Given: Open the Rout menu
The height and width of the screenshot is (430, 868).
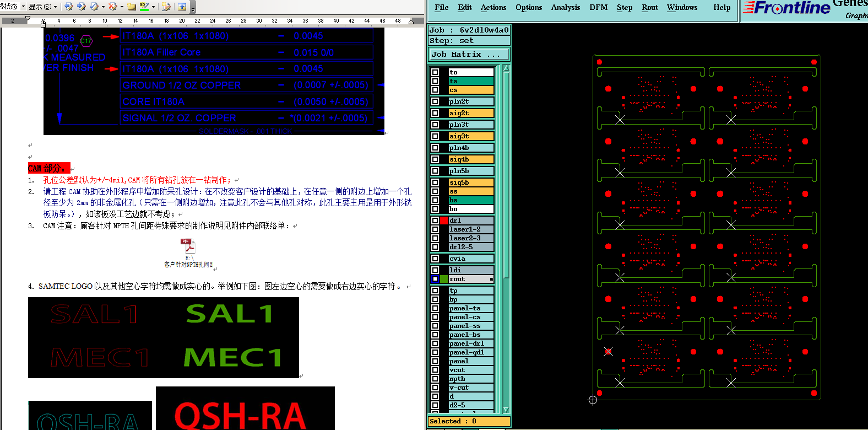Looking at the screenshot, I should [x=650, y=8].
